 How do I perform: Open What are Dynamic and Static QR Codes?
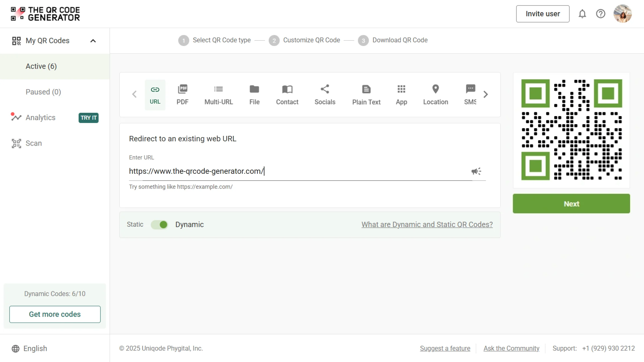pyautogui.click(x=427, y=224)
